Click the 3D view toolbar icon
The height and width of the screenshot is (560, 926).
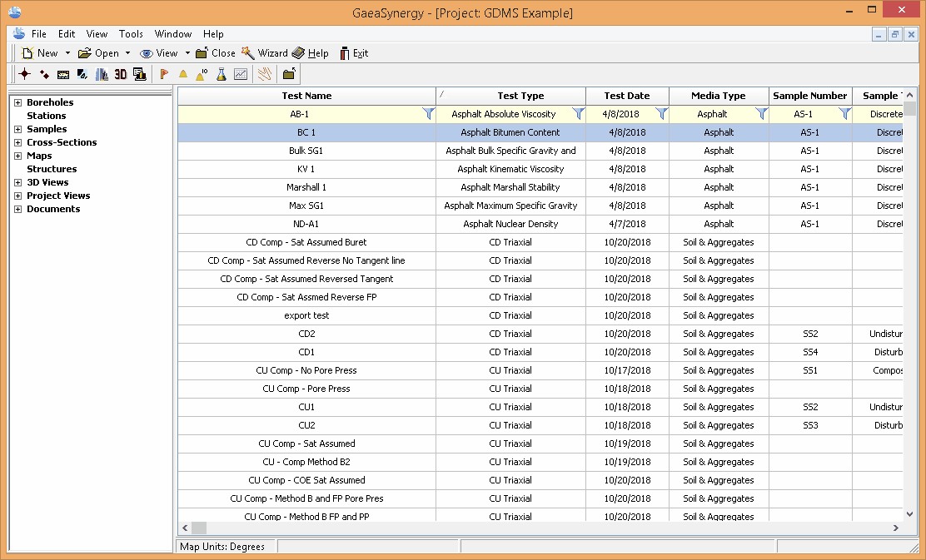(x=121, y=74)
